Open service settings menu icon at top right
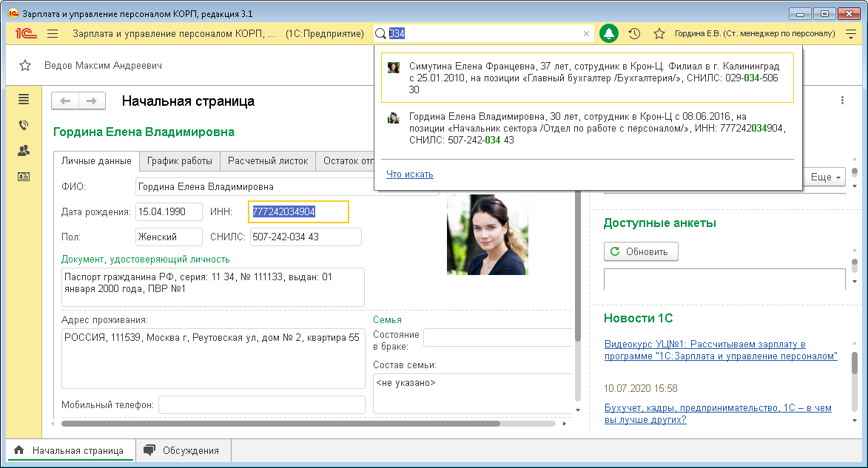 pyautogui.click(x=851, y=34)
